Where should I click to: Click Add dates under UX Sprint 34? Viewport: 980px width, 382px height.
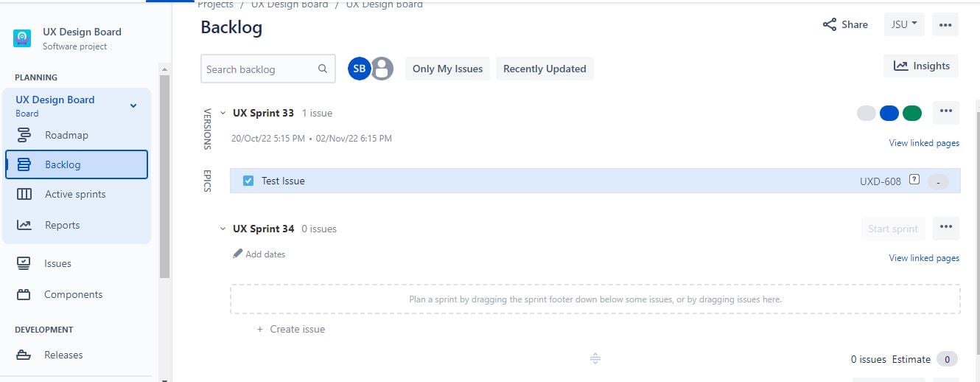click(265, 254)
